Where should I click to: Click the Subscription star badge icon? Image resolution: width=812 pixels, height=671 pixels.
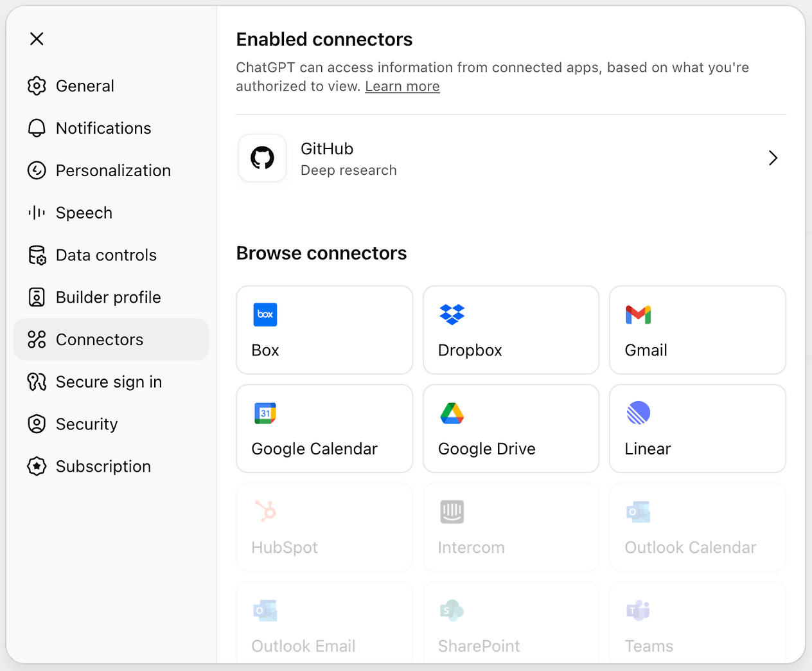click(37, 467)
